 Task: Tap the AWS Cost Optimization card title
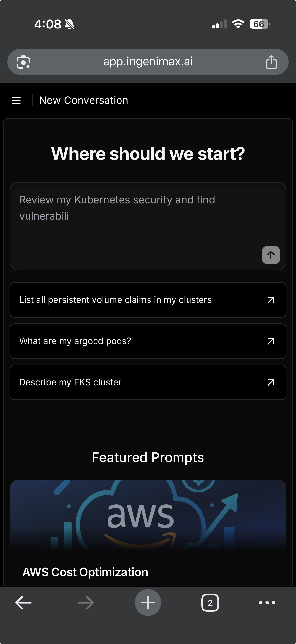pos(85,572)
